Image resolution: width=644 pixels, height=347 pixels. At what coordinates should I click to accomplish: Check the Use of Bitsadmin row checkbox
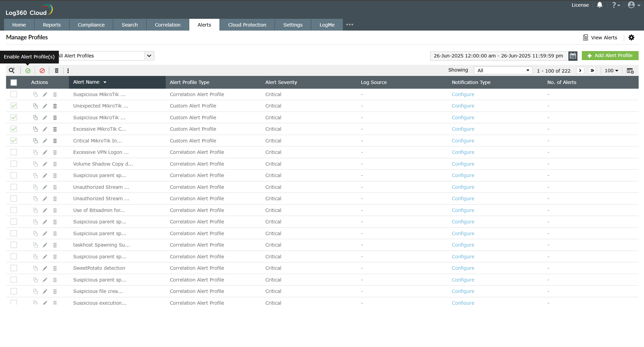point(14,210)
